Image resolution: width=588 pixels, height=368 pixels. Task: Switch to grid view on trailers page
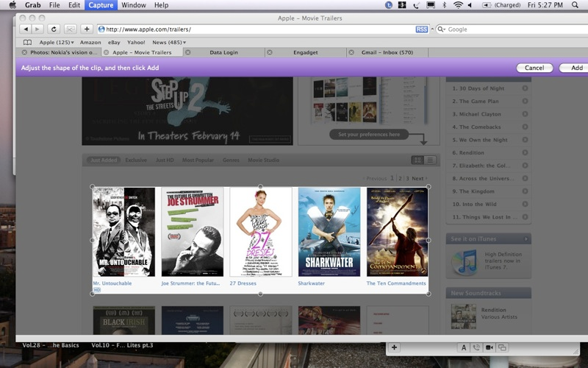tap(417, 160)
